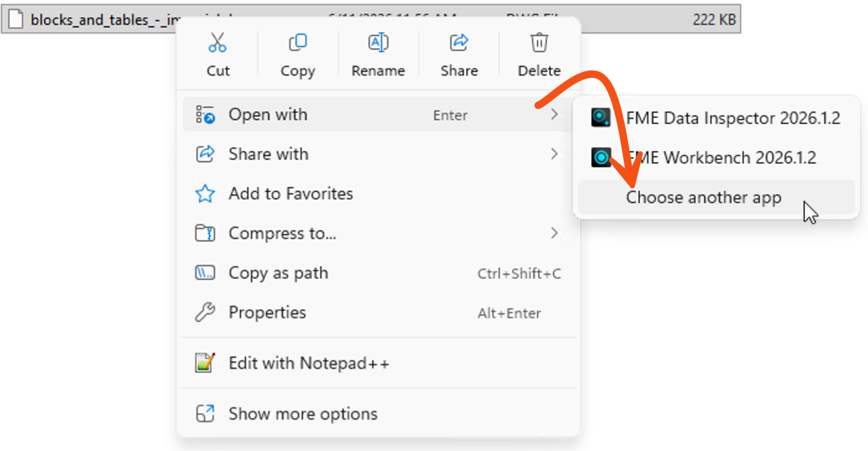The width and height of the screenshot is (868, 451).
Task: Open Properties from context menu
Action: (x=378, y=313)
